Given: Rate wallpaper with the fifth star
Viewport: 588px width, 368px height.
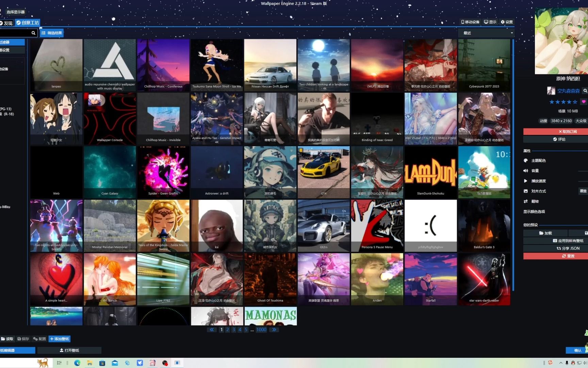Looking at the screenshot, I should (x=575, y=102).
